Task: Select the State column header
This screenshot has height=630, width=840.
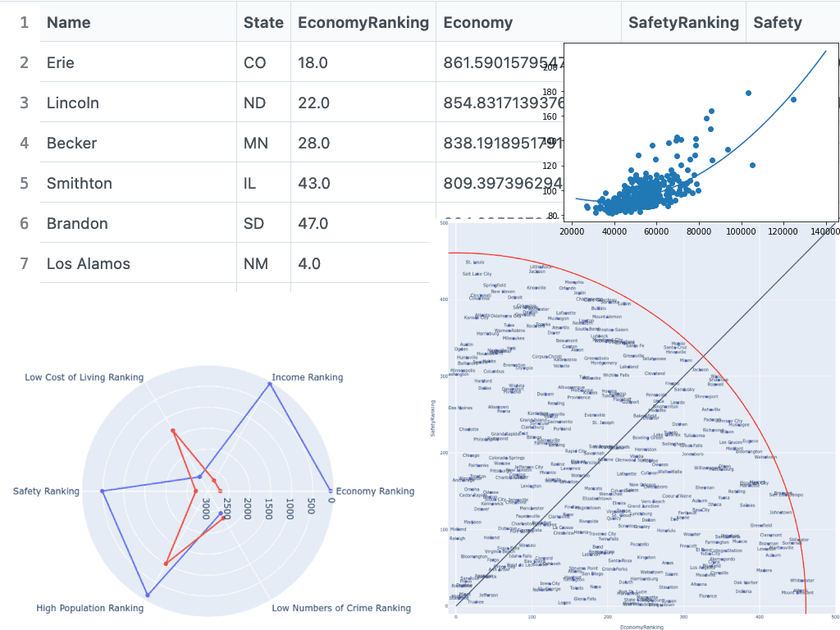Action: [263, 23]
